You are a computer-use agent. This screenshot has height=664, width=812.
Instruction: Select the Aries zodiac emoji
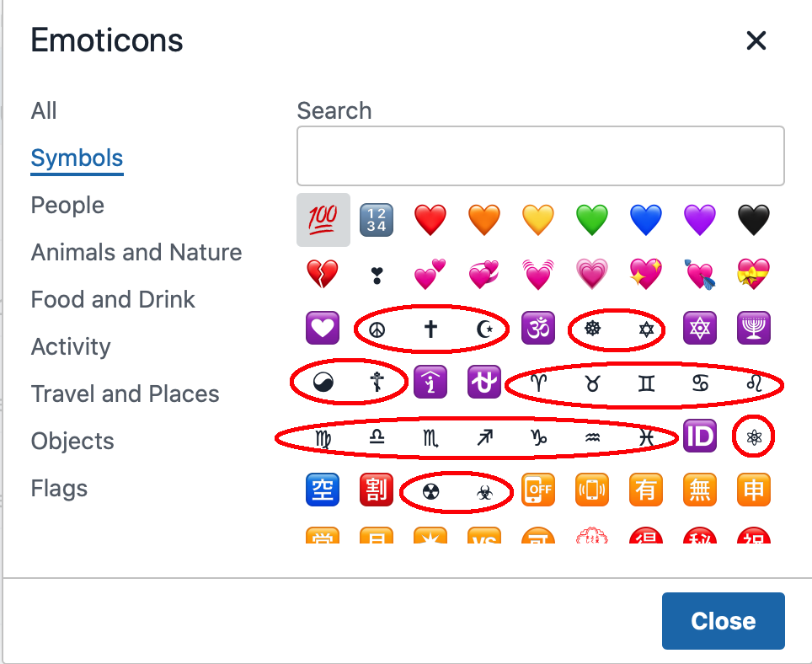coord(538,382)
